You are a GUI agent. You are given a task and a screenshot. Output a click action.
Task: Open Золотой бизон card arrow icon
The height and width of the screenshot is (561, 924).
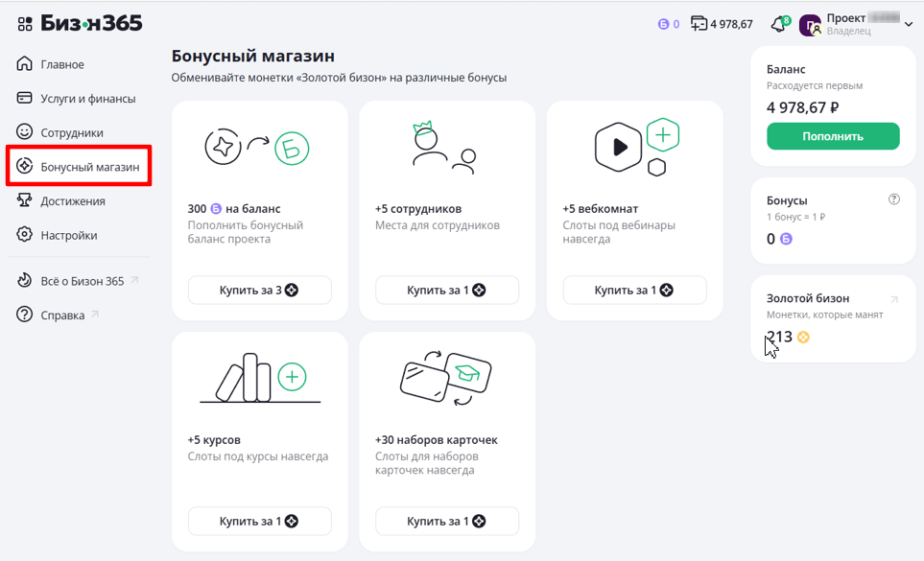[894, 299]
